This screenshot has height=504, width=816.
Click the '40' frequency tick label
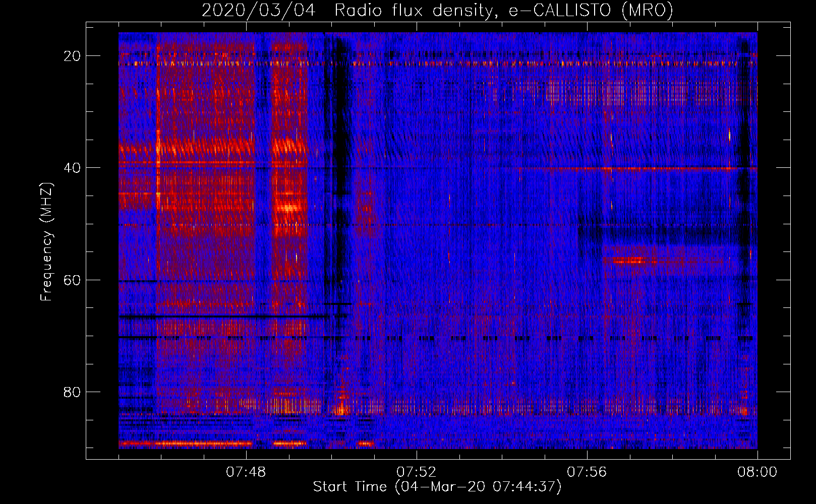coord(72,168)
